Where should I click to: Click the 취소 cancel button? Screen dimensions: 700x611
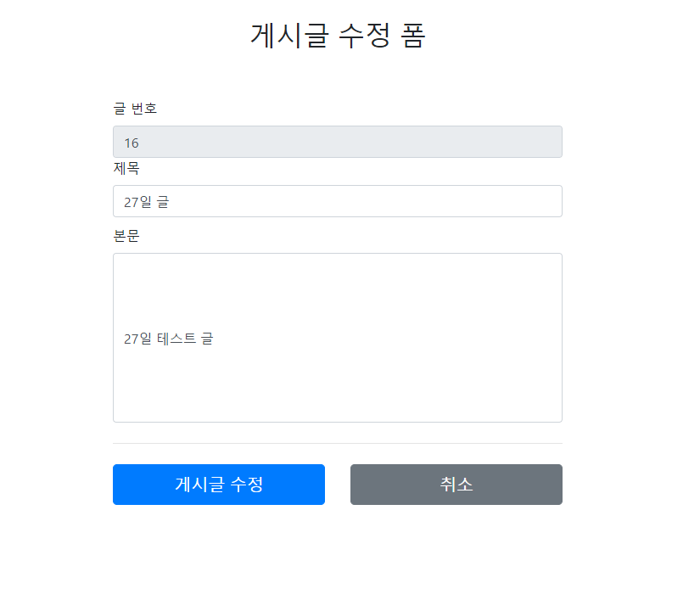(456, 485)
